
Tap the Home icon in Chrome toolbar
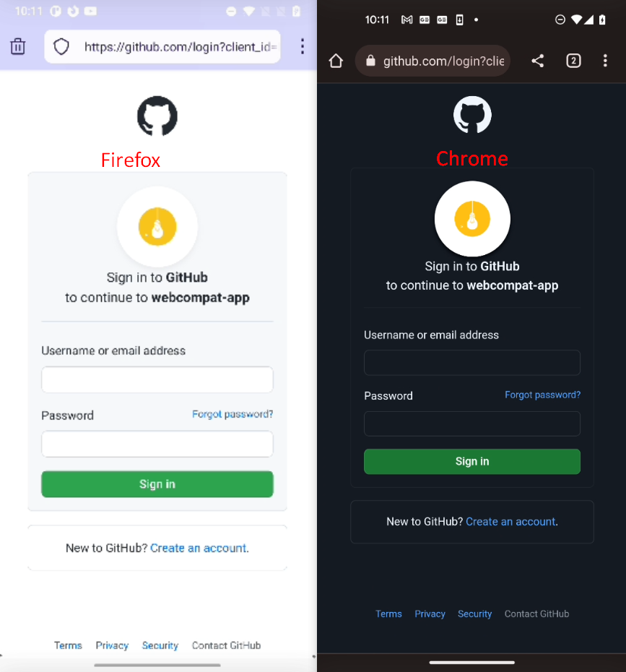336,61
